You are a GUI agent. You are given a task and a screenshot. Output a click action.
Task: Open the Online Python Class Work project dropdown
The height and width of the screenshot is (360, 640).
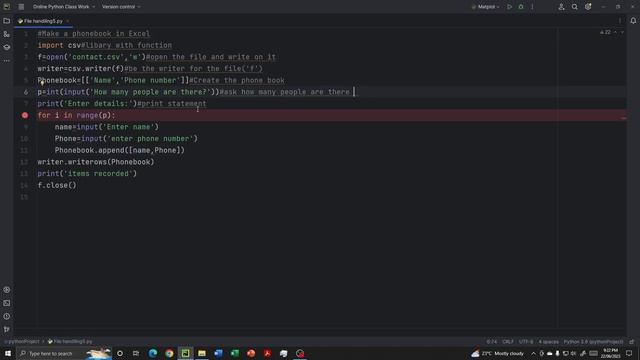(64, 7)
